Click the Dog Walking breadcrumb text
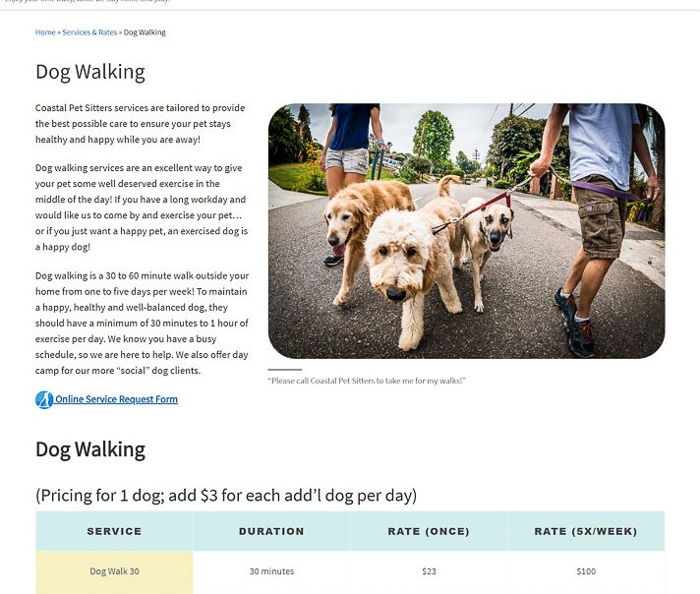 click(145, 32)
